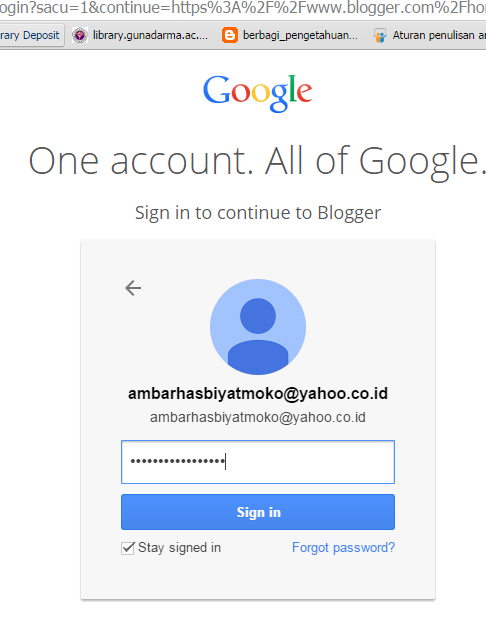Click the orange Blogger bookmark icon
The height and width of the screenshot is (618, 486).
point(230,35)
